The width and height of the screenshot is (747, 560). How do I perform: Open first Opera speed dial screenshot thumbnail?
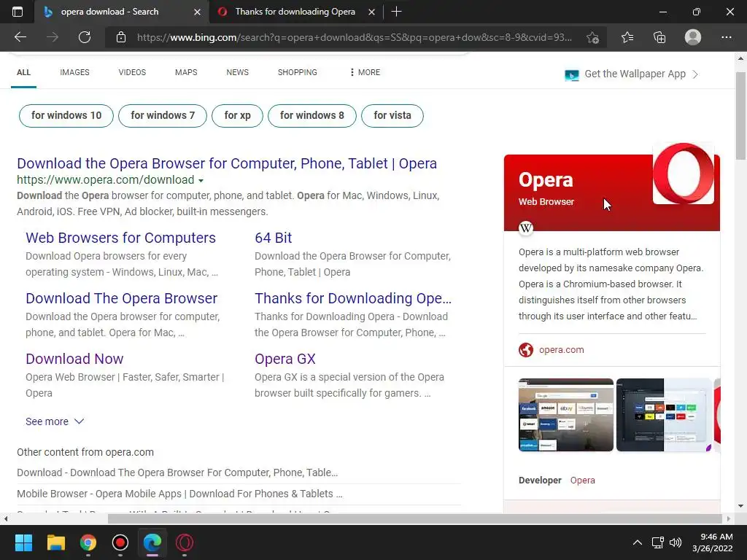[566, 415]
